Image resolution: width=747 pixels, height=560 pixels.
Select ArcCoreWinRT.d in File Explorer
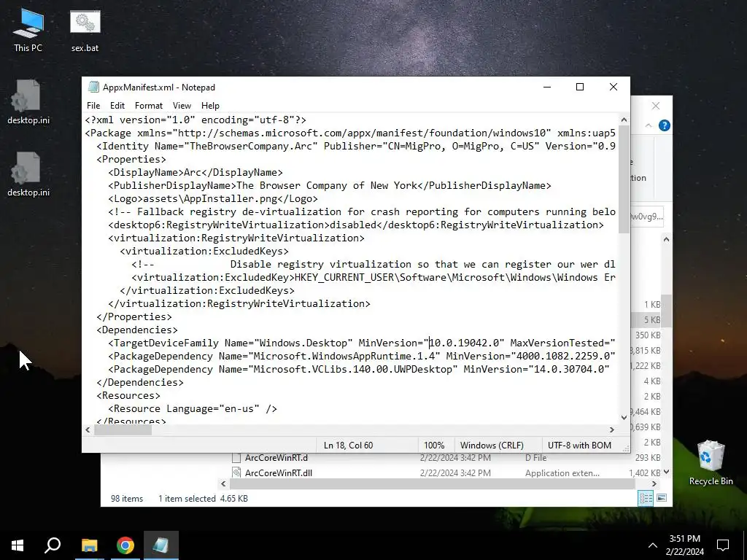276,458
